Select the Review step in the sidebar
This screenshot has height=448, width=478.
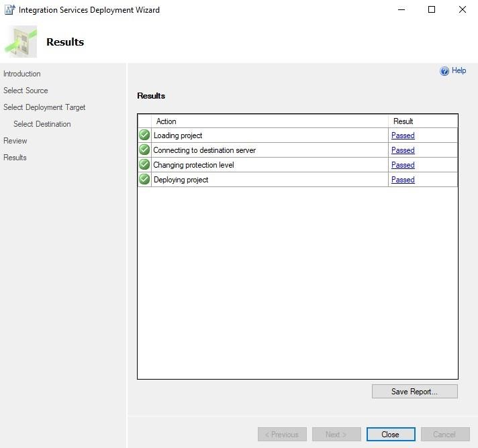pyautogui.click(x=15, y=141)
